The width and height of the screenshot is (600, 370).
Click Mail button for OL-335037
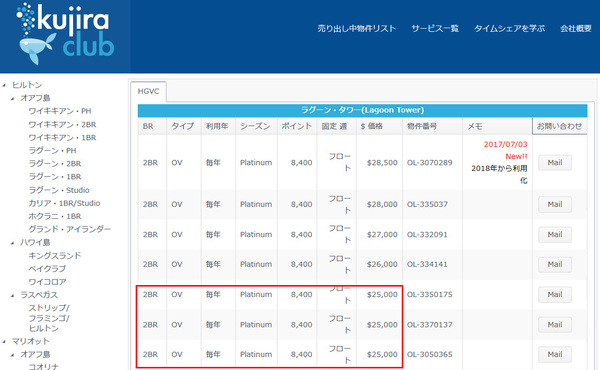point(555,204)
